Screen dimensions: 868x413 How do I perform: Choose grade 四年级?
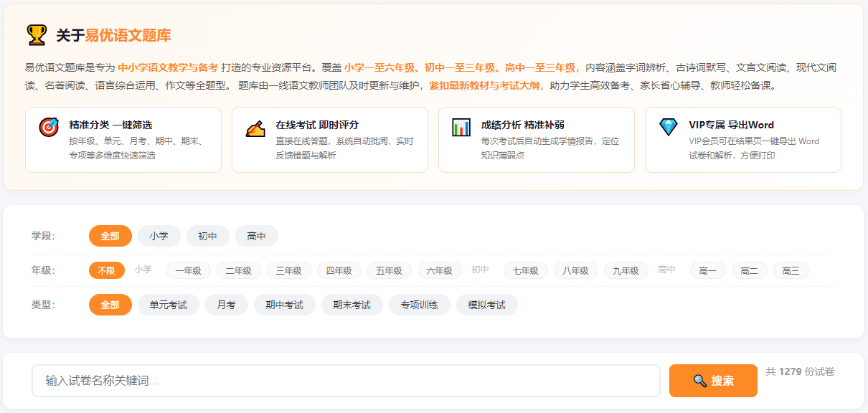(x=339, y=270)
